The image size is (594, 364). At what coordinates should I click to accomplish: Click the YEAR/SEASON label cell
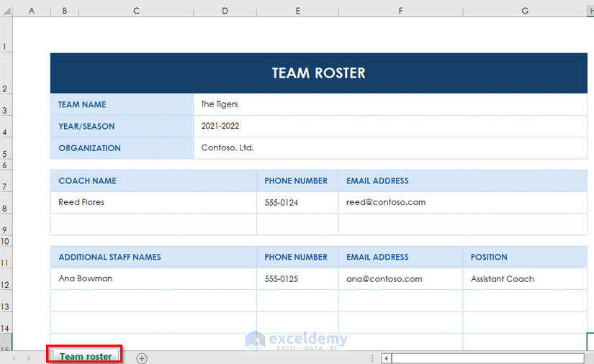point(122,127)
